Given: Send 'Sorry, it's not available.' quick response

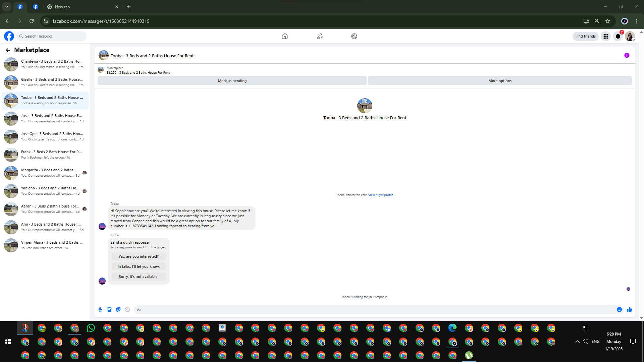Looking at the screenshot, I should pyautogui.click(x=138, y=277).
